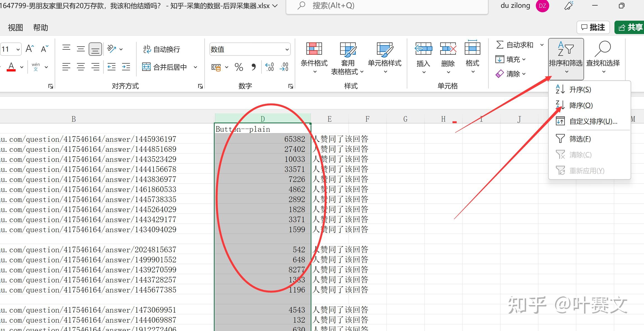Click the comma style number icon
The image size is (644, 331).
[x=253, y=67]
